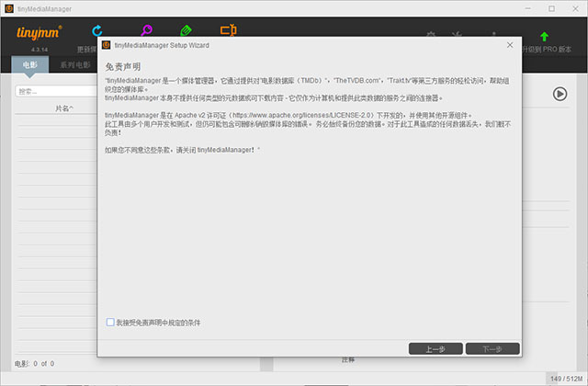Click the circled play trailer button
The image size is (588, 386).
pos(559,93)
